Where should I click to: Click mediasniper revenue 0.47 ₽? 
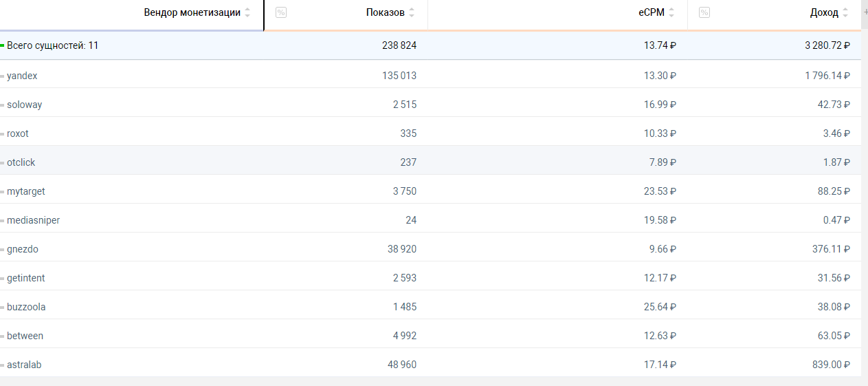pos(836,220)
